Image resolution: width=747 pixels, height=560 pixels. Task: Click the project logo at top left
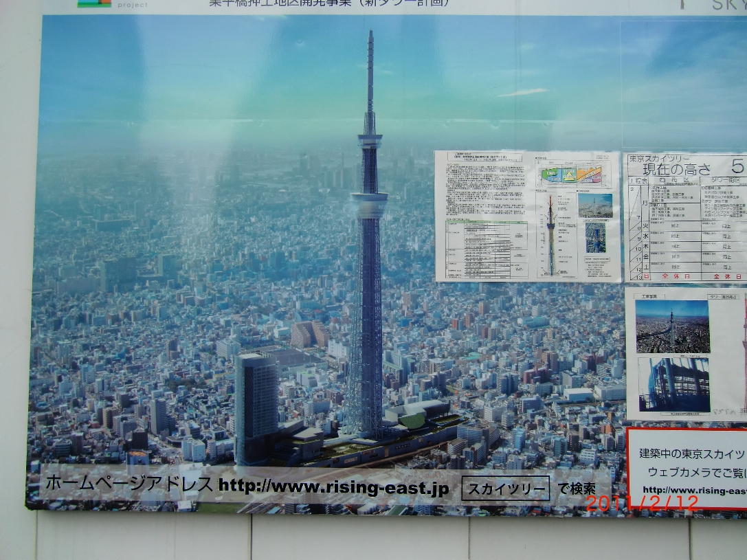click(94, 3)
